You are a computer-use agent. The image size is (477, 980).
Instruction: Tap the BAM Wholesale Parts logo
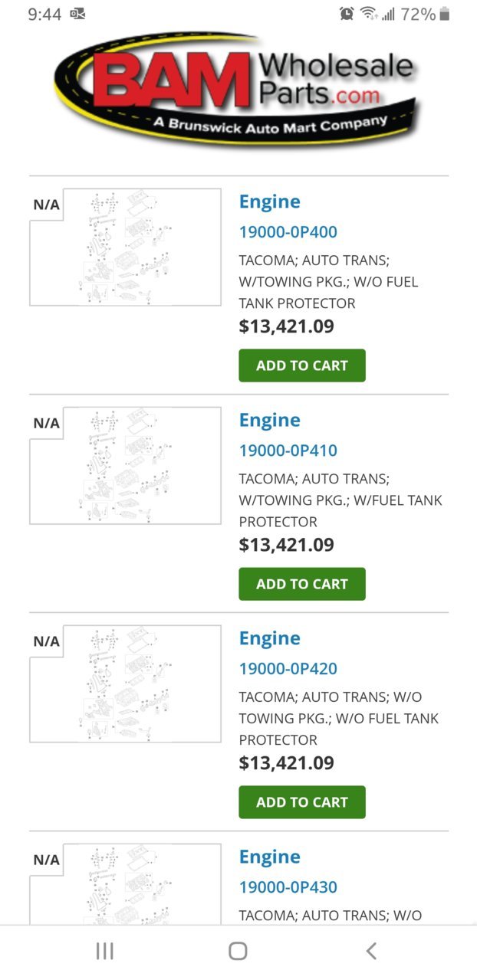pos(238,90)
